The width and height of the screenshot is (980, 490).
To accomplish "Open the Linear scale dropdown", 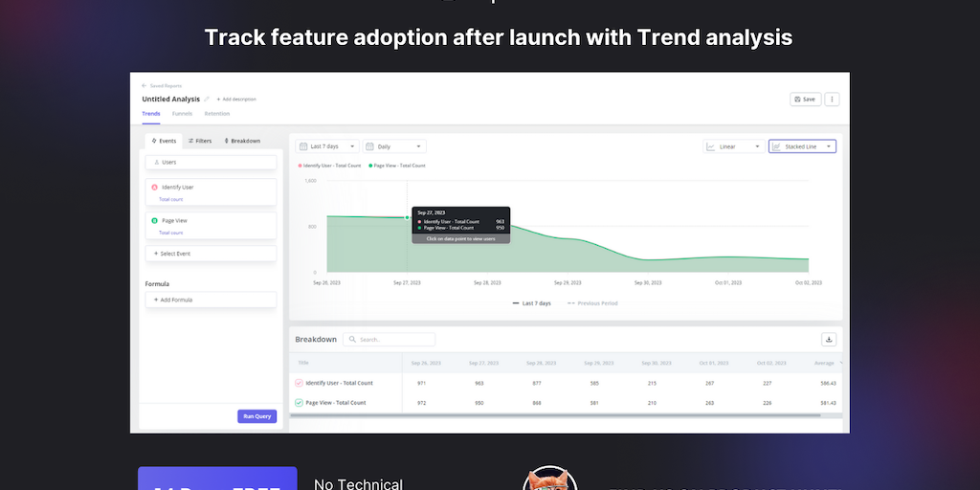I will coord(734,146).
